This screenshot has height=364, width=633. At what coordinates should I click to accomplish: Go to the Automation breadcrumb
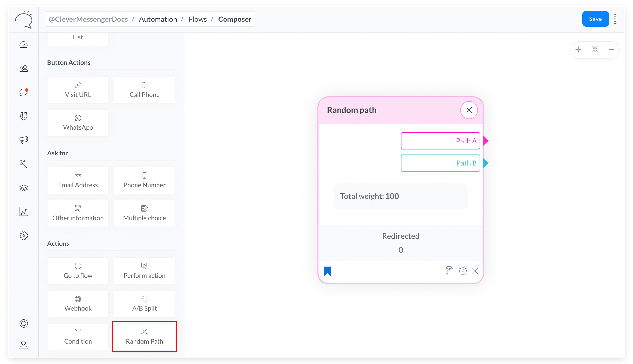[x=158, y=19]
